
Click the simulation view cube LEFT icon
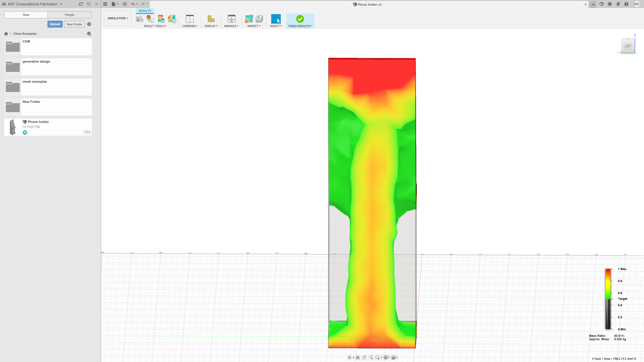click(628, 46)
